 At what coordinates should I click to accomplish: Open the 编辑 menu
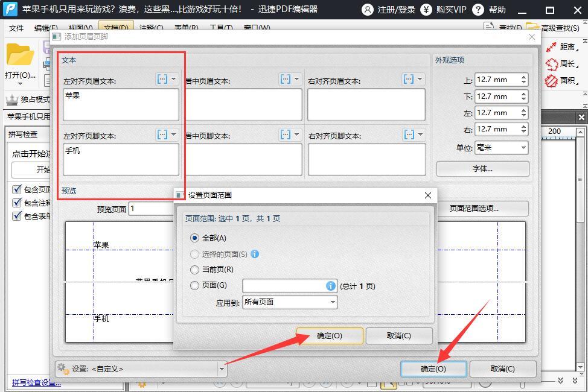coord(46,28)
